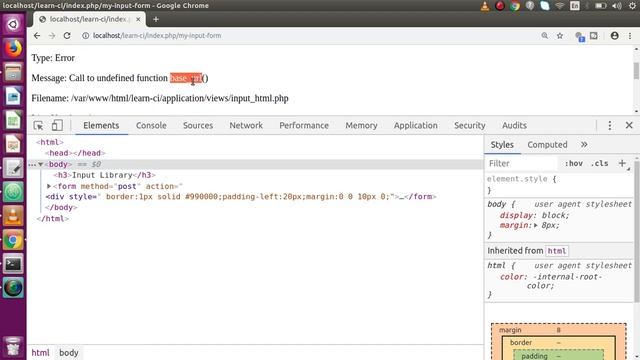Activate the inspect element picker tool
This screenshot has width=640, height=360.
pyautogui.click(x=38, y=126)
